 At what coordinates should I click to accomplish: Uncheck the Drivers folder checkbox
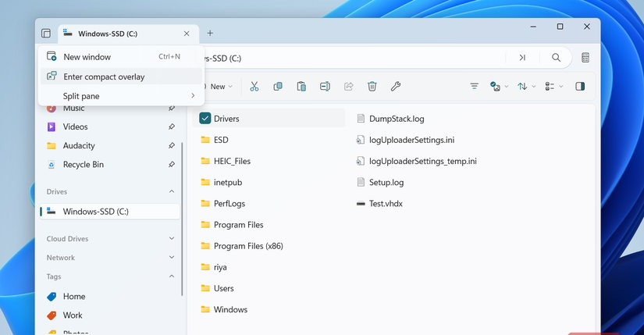point(205,119)
